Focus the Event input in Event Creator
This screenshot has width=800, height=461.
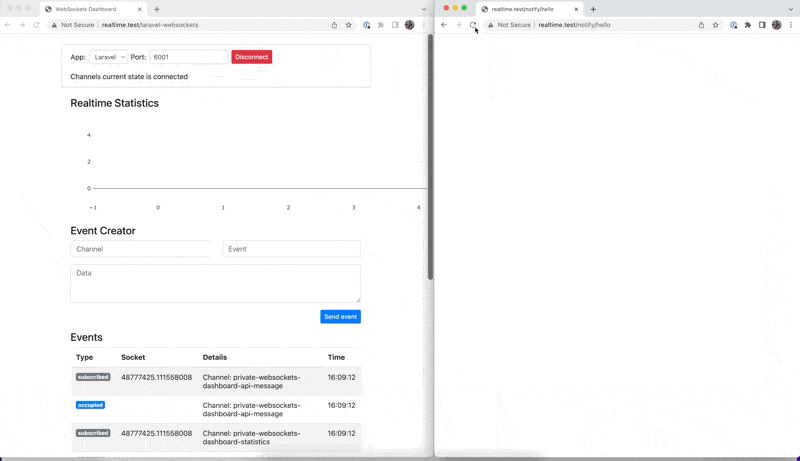click(x=291, y=249)
